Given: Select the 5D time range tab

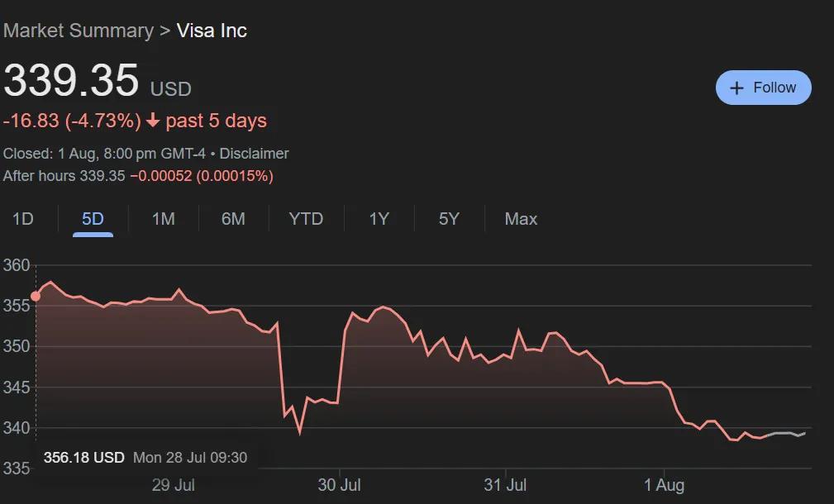Looking at the screenshot, I should coord(93,219).
